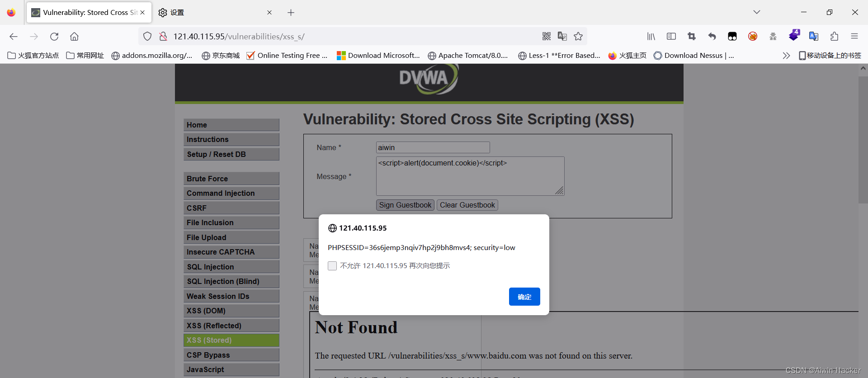Open the orange blocker extension icon
This screenshot has height=378, width=868.
[753, 36]
